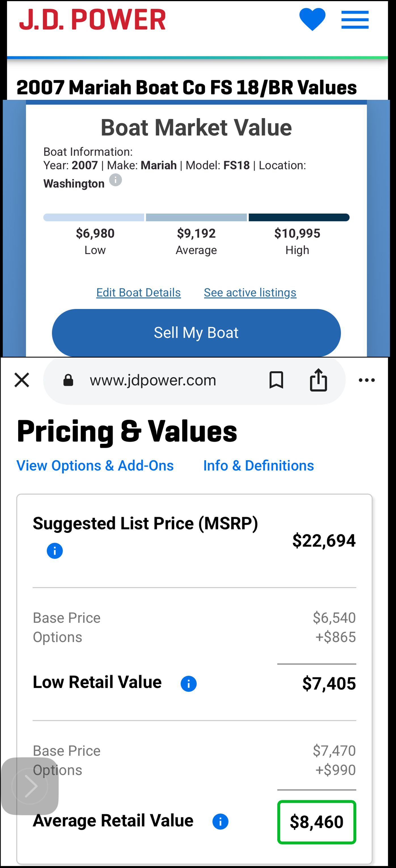Image resolution: width=396 pixels, height=868 pixels.
Task: Click the Sell My Boat button
Action: pyautogui.click(x=196, y=333)
